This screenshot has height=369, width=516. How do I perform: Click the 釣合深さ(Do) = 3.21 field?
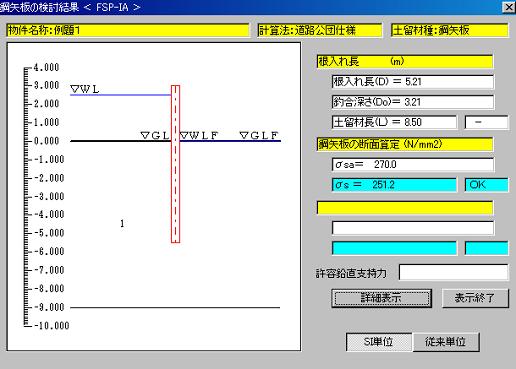pyautogui.click(x=413, y=102)
